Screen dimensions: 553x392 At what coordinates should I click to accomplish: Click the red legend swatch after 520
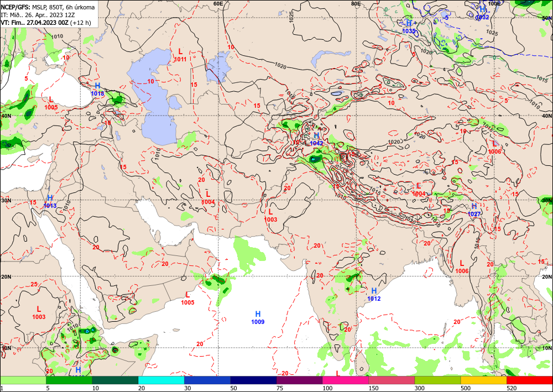(530, 380)
